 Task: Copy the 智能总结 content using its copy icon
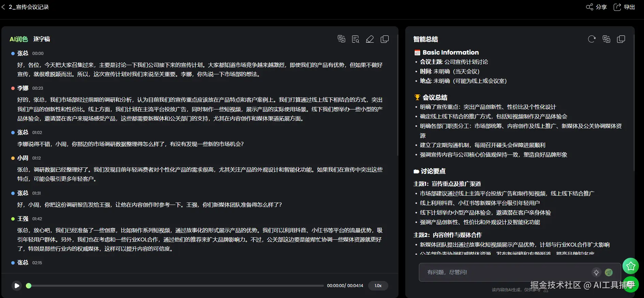click(x=621, y=39)
